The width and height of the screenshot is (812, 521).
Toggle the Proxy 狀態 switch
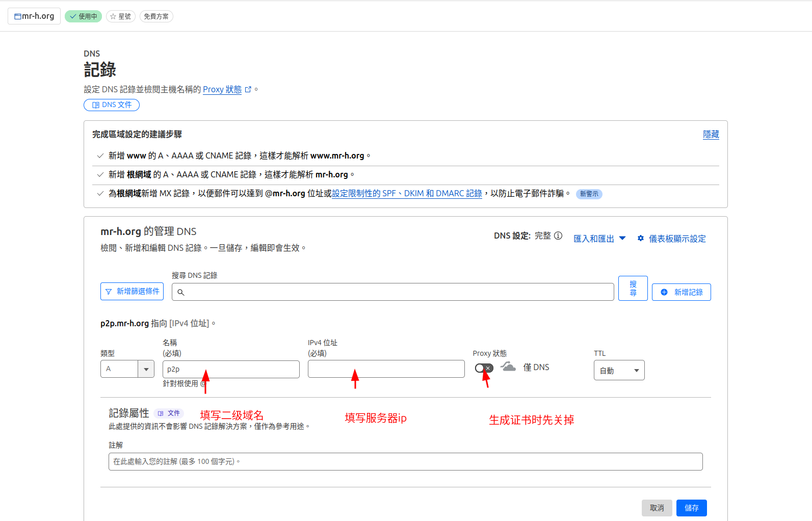[x=484, y=368]
